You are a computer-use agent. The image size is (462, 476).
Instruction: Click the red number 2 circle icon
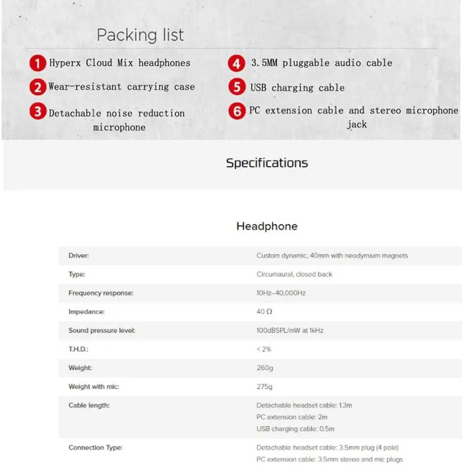[38, 87]
